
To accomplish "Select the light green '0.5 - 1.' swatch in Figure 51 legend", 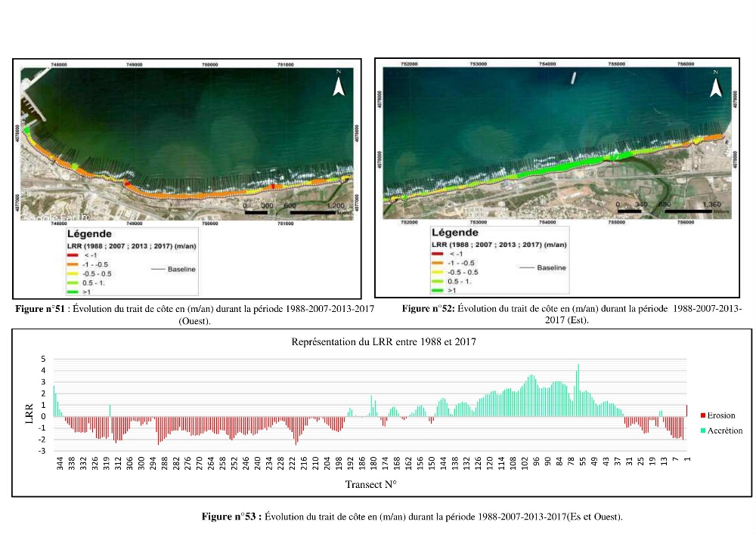I will coord(73,282).
